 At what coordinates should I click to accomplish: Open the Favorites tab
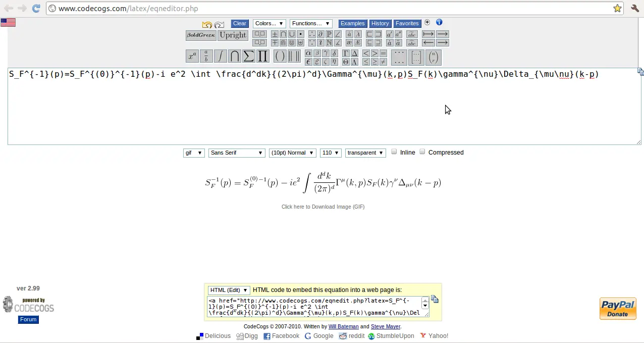(x=407, y=23)
